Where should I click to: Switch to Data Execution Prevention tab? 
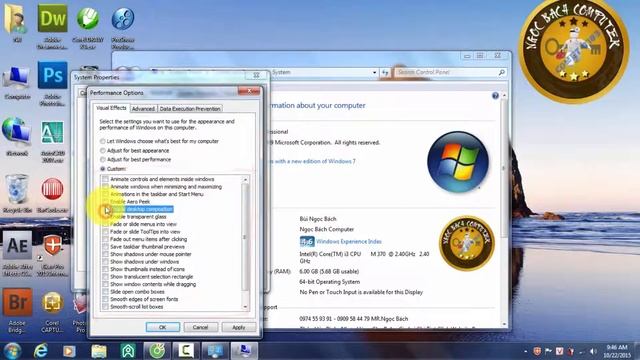point(190,109)
